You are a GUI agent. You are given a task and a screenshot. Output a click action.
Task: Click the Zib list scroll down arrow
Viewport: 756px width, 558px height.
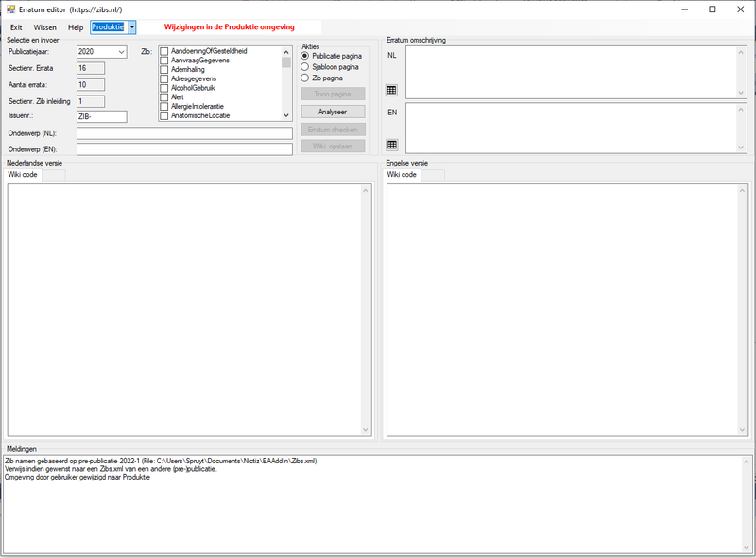click(x=286, y=115)
